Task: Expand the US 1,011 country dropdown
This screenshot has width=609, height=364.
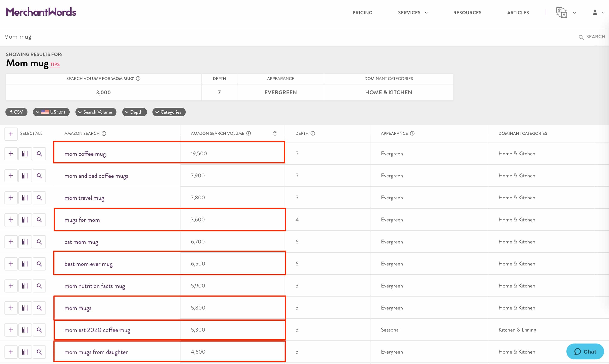Action: [x=51, y=112]
